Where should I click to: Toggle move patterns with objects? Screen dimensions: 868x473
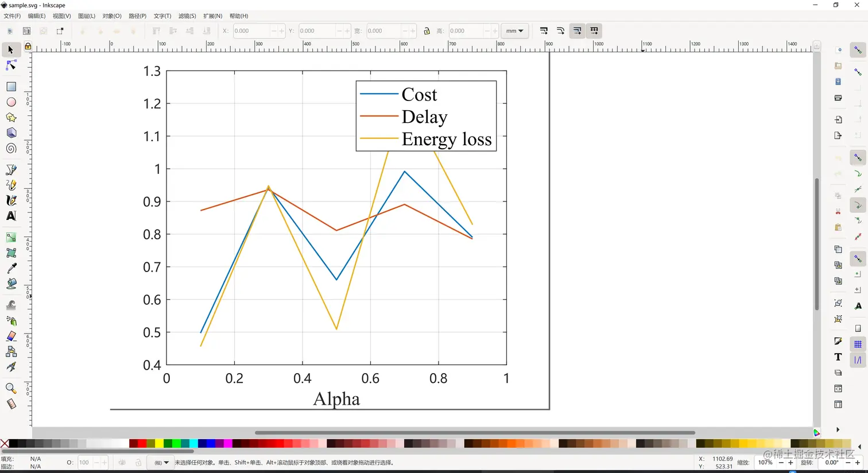[x=594, y=31]
